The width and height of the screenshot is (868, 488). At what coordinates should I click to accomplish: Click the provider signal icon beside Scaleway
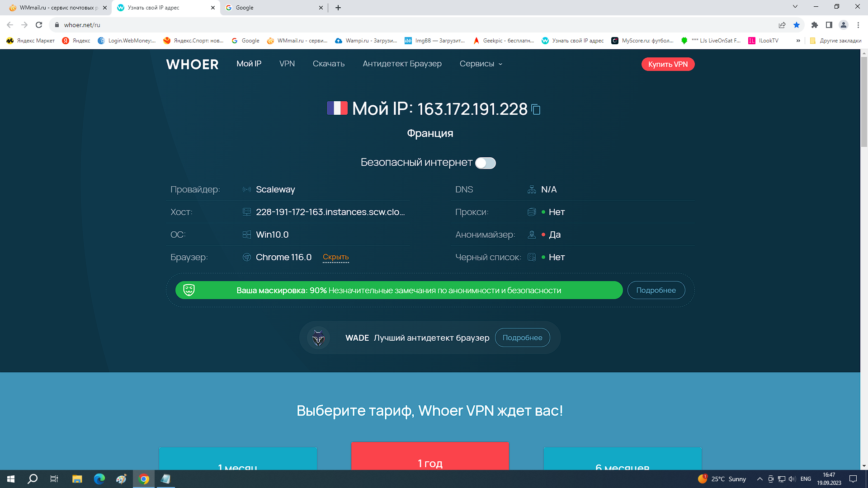pos(247,189)
